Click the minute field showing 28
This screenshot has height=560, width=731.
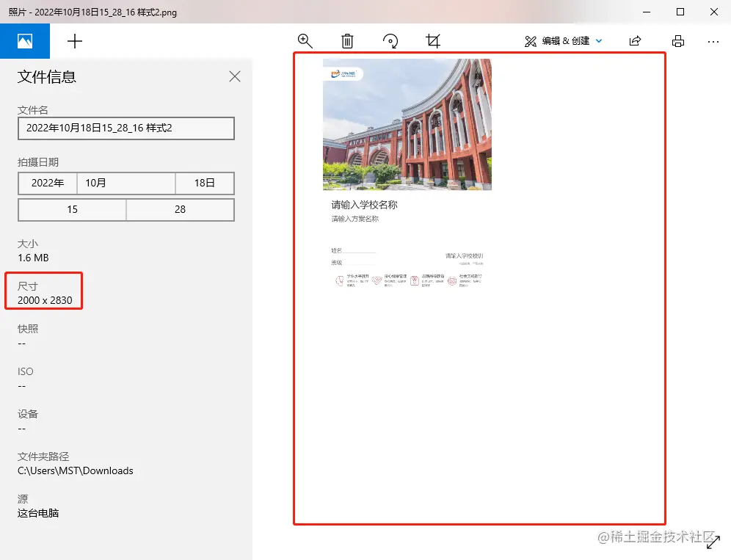tap(180, 210)
